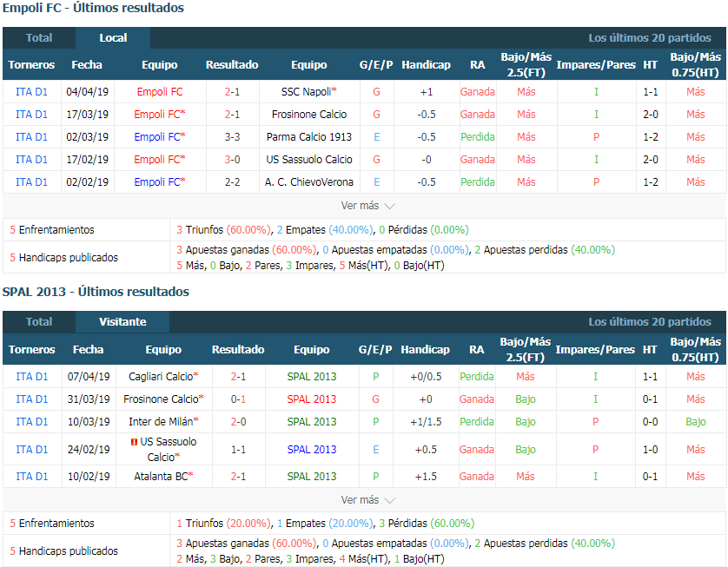Click 3-3 result against Parma Calcio
728x567 pixels.
(232, 137)
